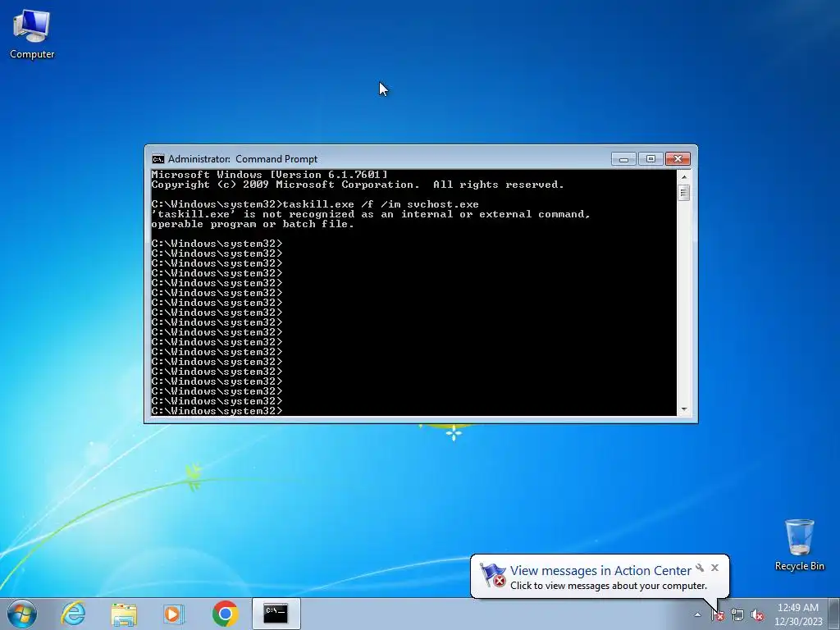This screenshot has height=630, width=840.
Task: Open Action Center flag tray icon
Action: 718,615
